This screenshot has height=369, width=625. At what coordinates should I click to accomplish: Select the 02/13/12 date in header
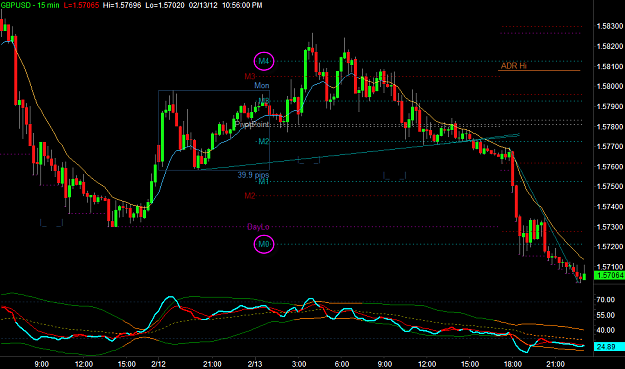pos(203,5)
